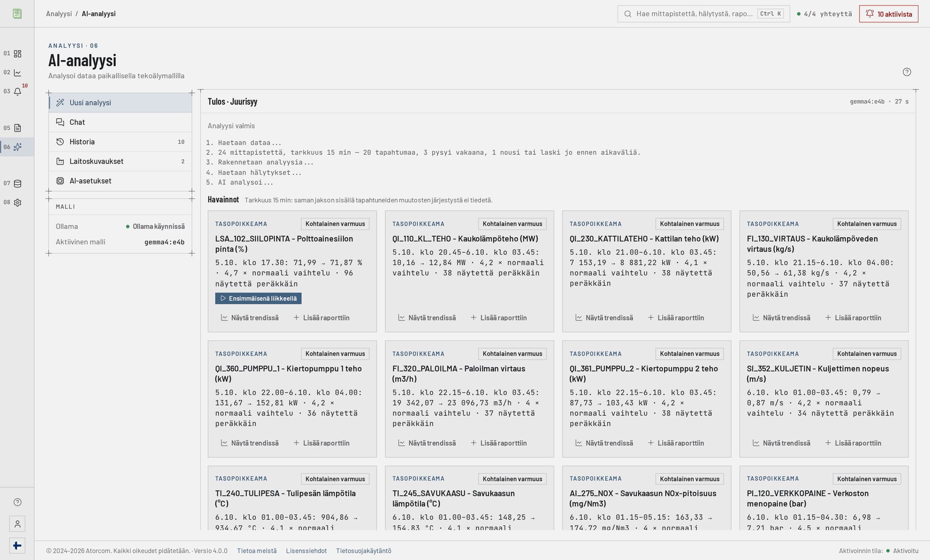Open the trend chart icon numbered 02
Viewport: 930px width, 560px height.
(17, 73)
